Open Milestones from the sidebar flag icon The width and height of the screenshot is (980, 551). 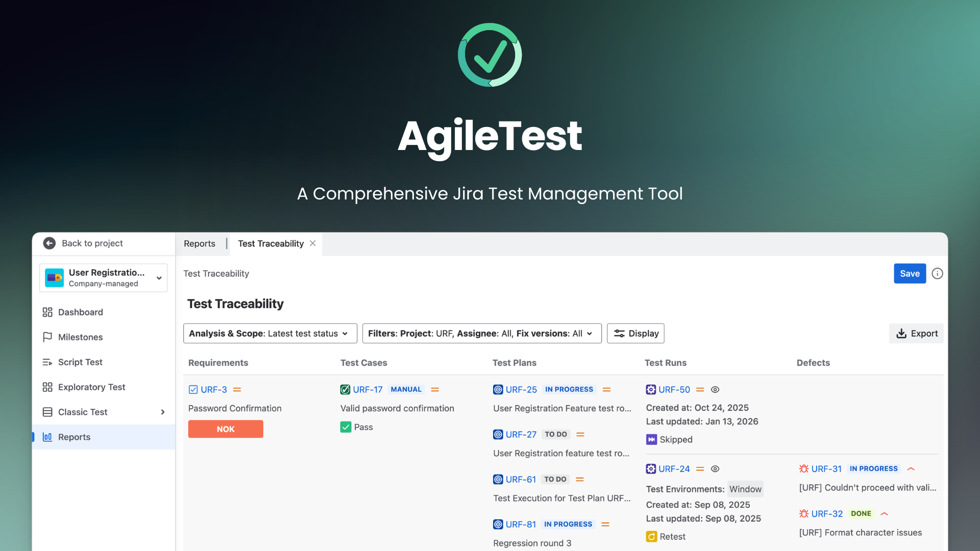click(x=47, y=337)
